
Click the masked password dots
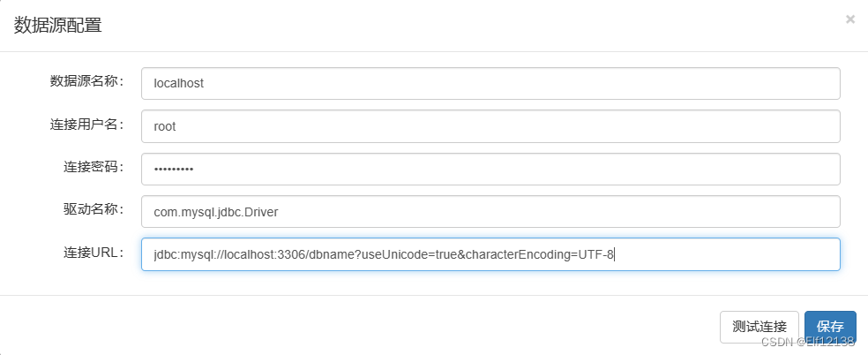pyautogui.click(x=174, y=170)
